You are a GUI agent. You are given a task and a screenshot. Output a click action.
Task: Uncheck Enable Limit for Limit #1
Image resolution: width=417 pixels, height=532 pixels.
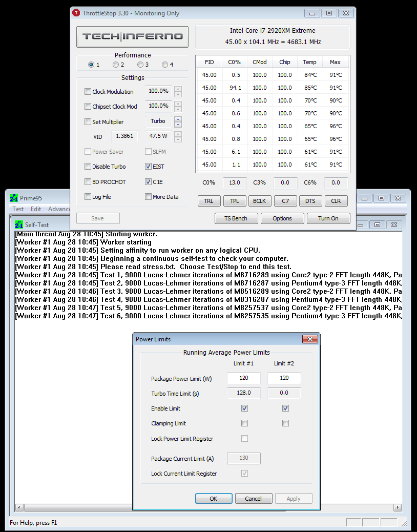[244, 408]
